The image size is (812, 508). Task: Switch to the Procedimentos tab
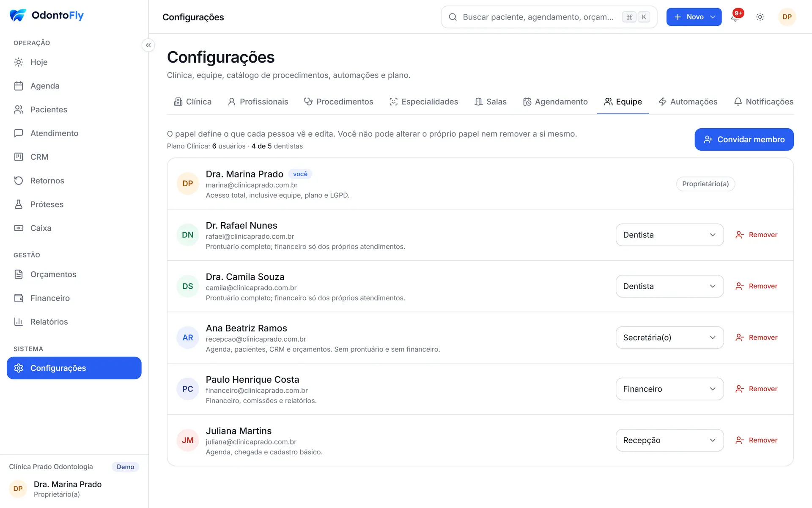coord(338,102)
